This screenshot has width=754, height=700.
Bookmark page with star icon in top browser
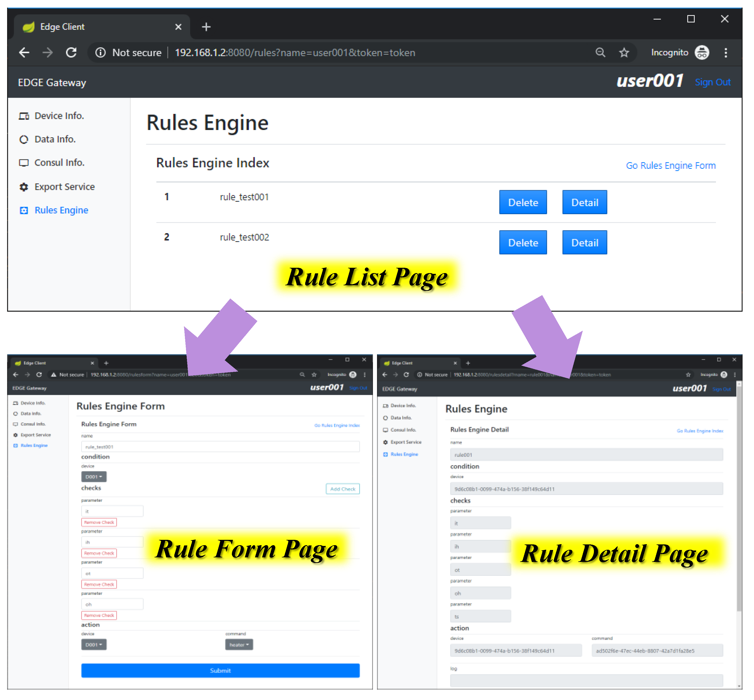(624, 52)
